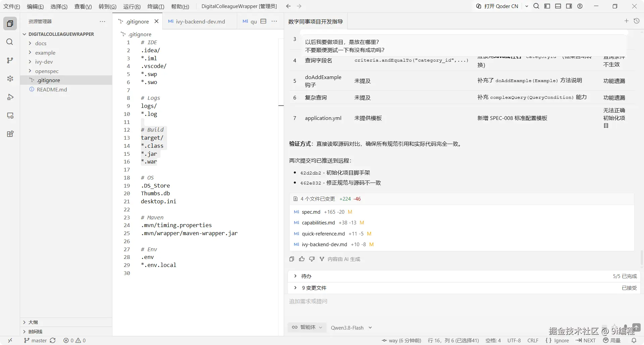Split the editor with split icon
The width and height of the screenshot is (644, 345).
263,21
